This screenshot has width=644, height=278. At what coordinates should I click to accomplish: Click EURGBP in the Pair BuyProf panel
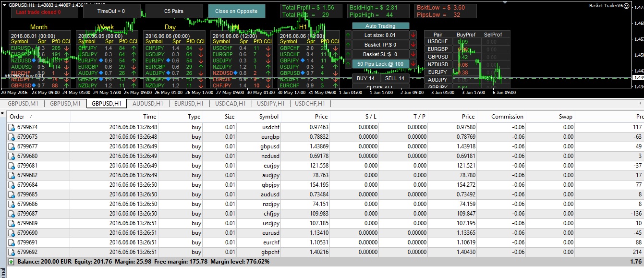coord(438,49)
